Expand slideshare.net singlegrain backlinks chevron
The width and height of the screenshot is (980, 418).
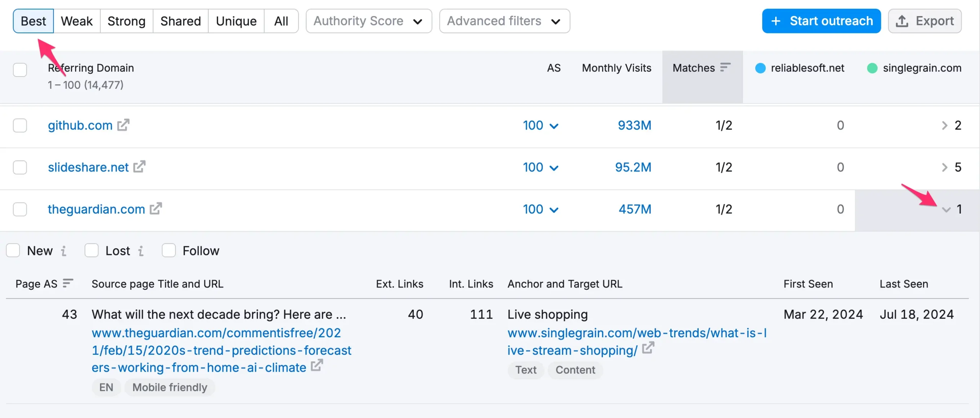pos(944,167)
